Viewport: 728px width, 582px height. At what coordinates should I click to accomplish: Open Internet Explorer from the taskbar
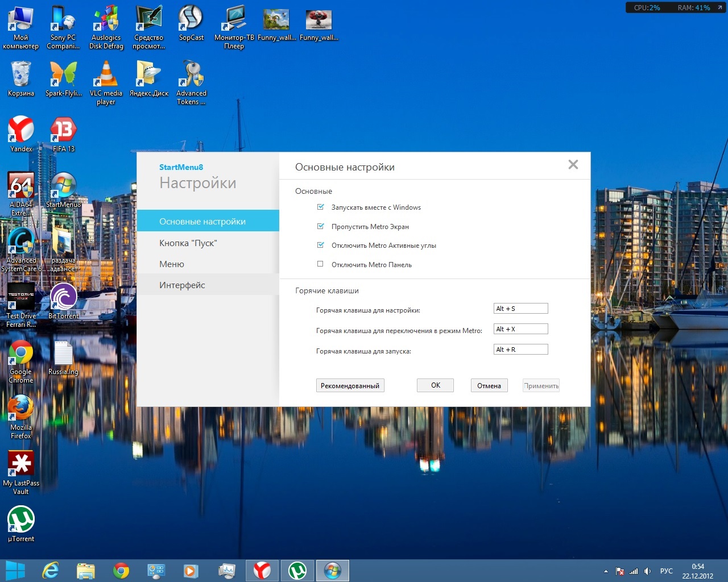(x=51, y=570)
